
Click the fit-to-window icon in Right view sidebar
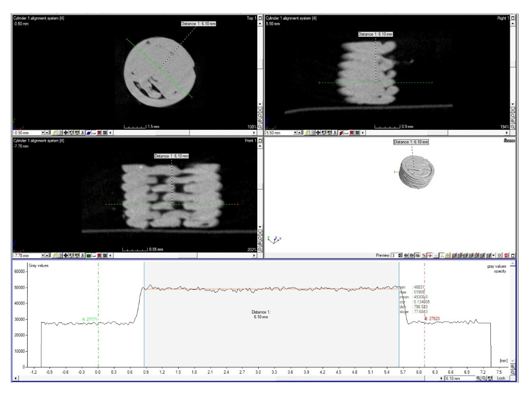[x=512, y=110]
